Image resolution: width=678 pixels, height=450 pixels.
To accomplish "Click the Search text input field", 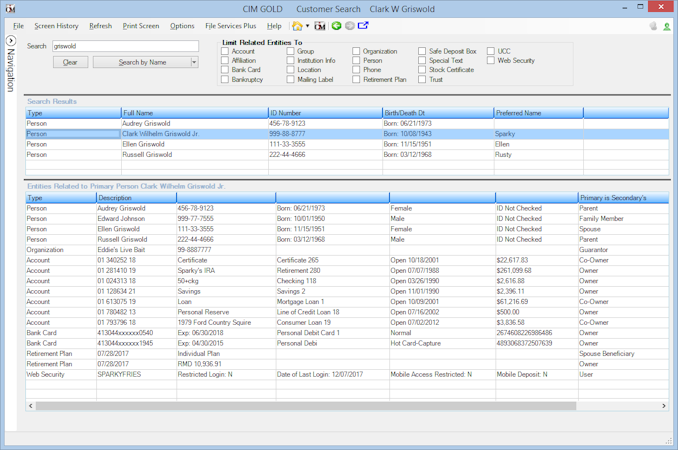I will coord(125,46).
